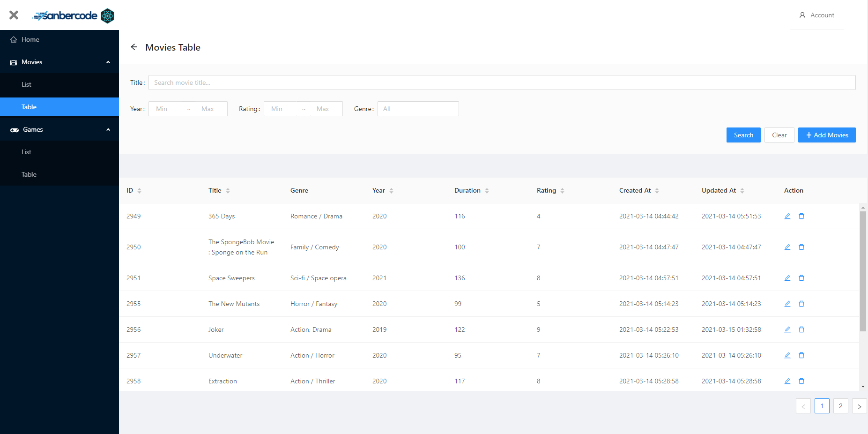
Task: Collapse the Games sidebar submenu
Action: click(59, 129)
